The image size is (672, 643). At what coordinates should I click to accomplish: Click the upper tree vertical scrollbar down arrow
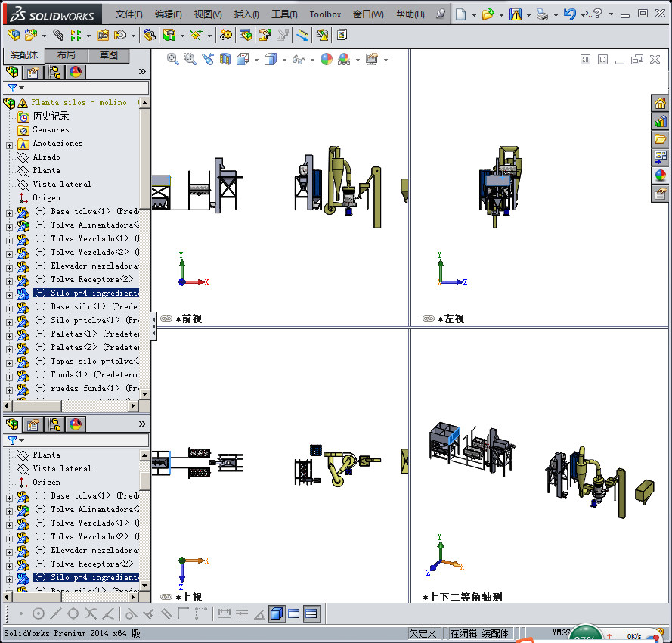click(x=144, y=394)
